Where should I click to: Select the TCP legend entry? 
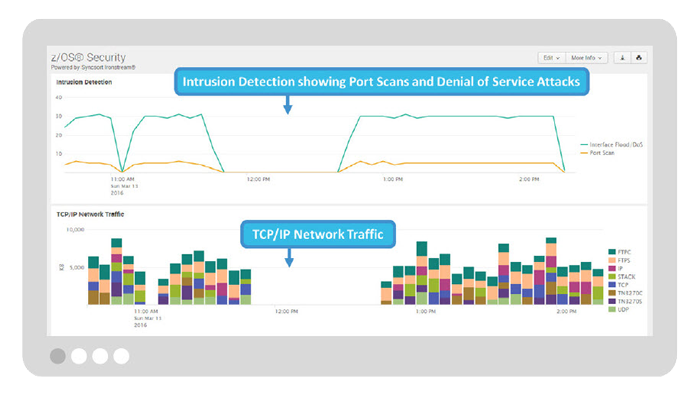[x=618, y=284]
